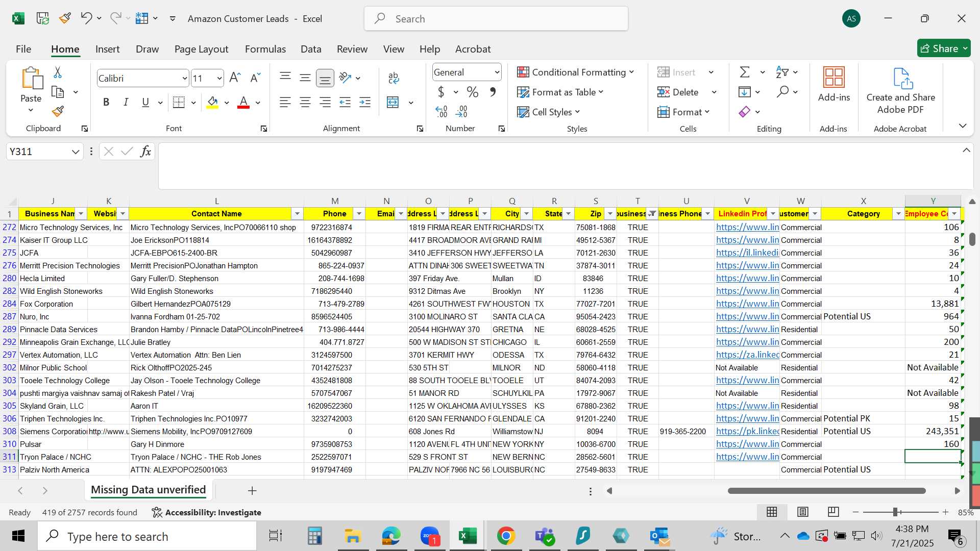Click the red Font Color swatch
The height and width of the screenshot is (551, 980).
point(243,103)
